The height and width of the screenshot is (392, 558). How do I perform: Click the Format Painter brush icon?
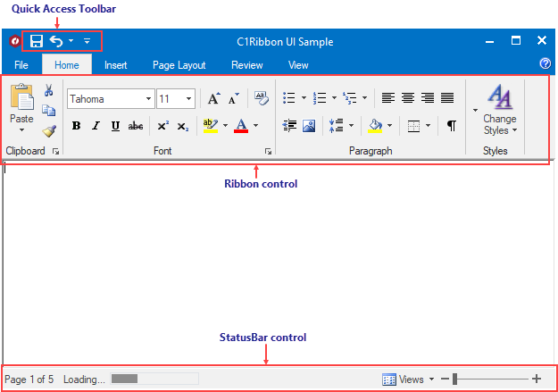coord(49,131)
